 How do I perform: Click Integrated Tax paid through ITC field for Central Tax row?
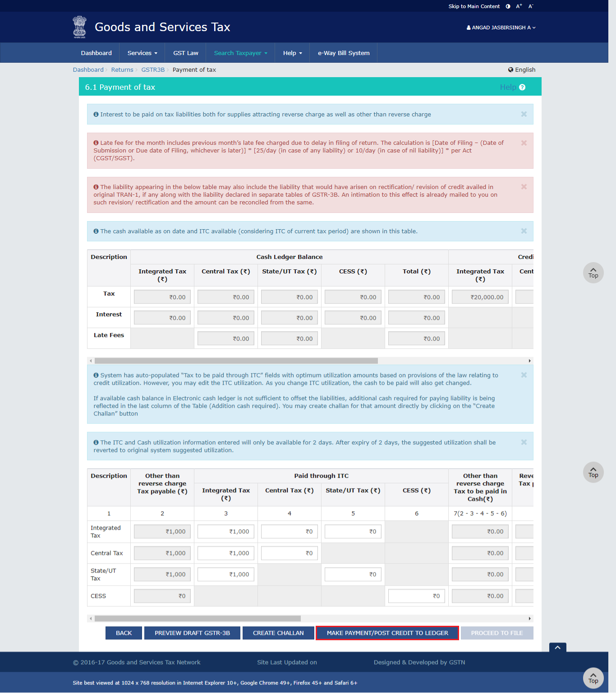tap(226, 553)
